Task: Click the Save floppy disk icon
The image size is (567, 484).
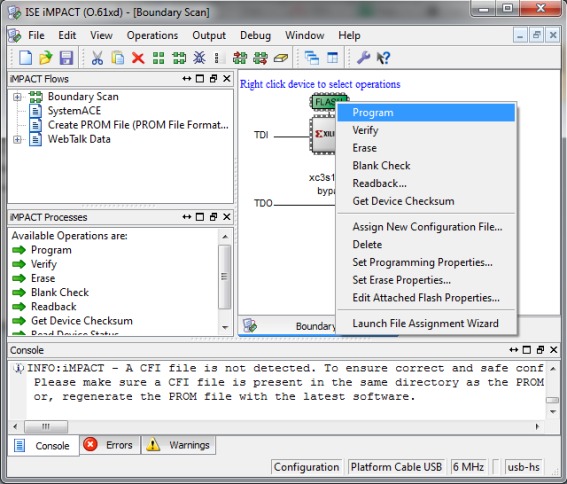Action: click(x=66, y=58)
